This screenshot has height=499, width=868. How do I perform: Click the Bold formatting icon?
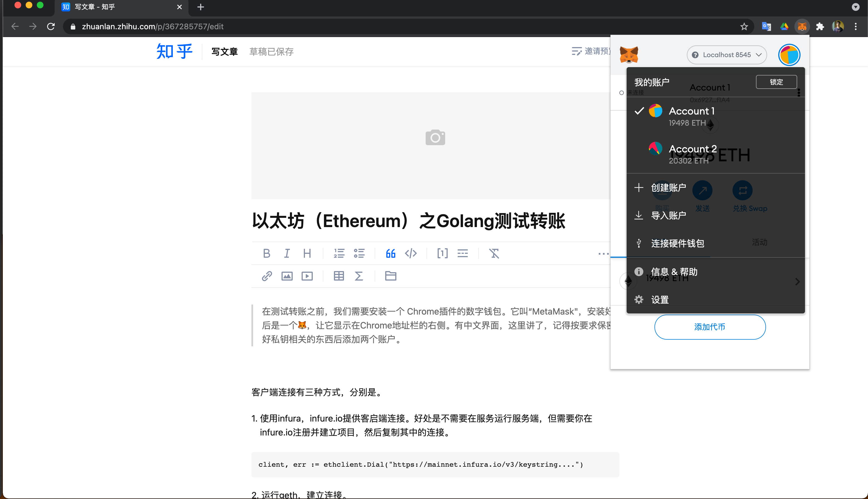[x=266, y=253]
